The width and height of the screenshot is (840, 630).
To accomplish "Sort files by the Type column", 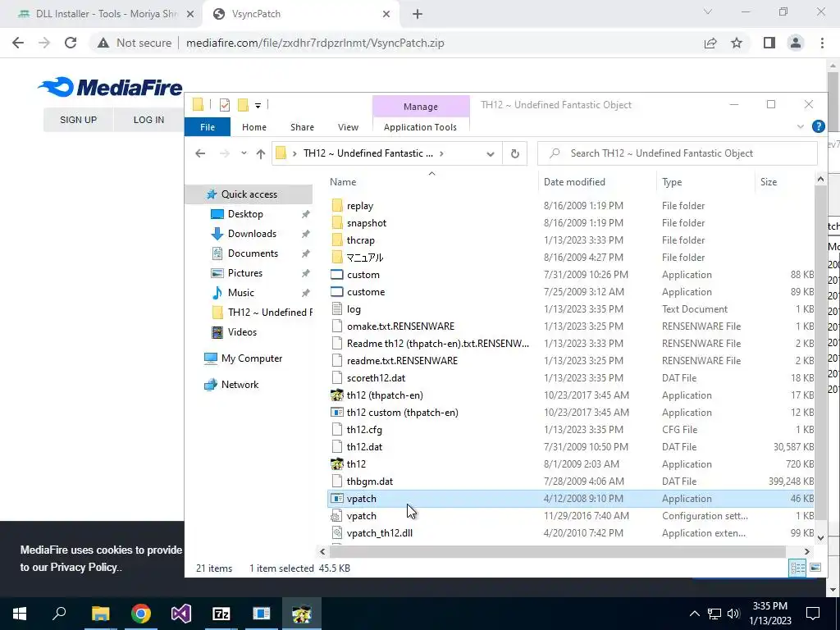I will pos(672,182).
